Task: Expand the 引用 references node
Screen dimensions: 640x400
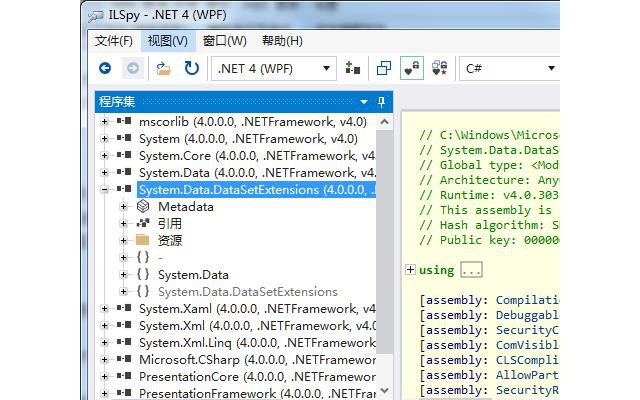Action: coord(123,223)
